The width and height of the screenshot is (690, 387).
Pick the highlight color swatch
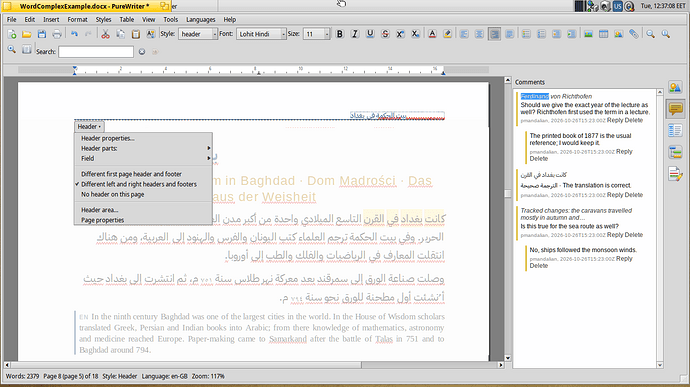pos(447,34)
